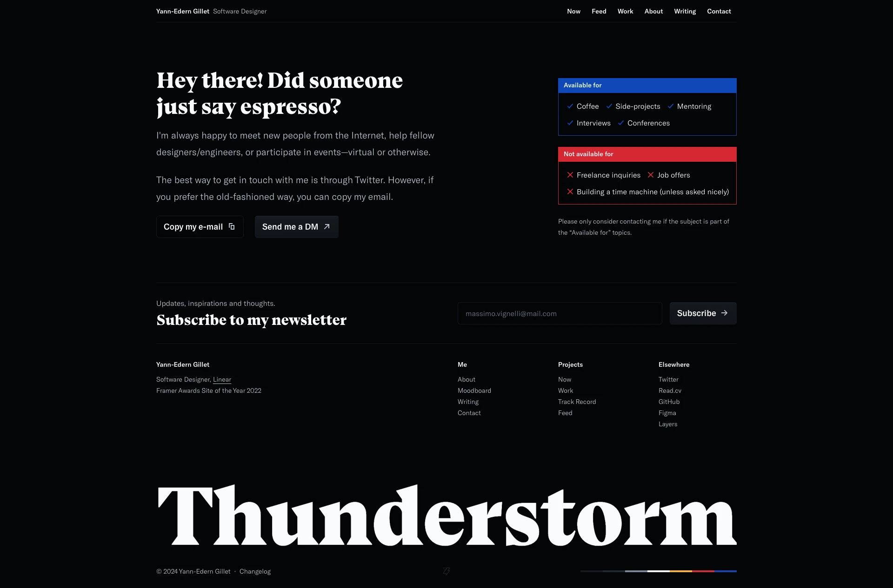
Task: Select the Now menu item
Action: (x=574, y=11)
